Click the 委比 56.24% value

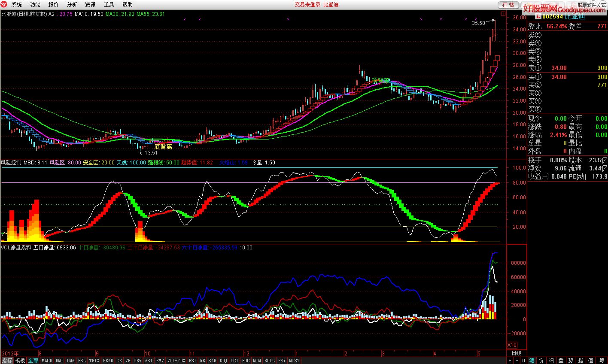pos(557,27)
